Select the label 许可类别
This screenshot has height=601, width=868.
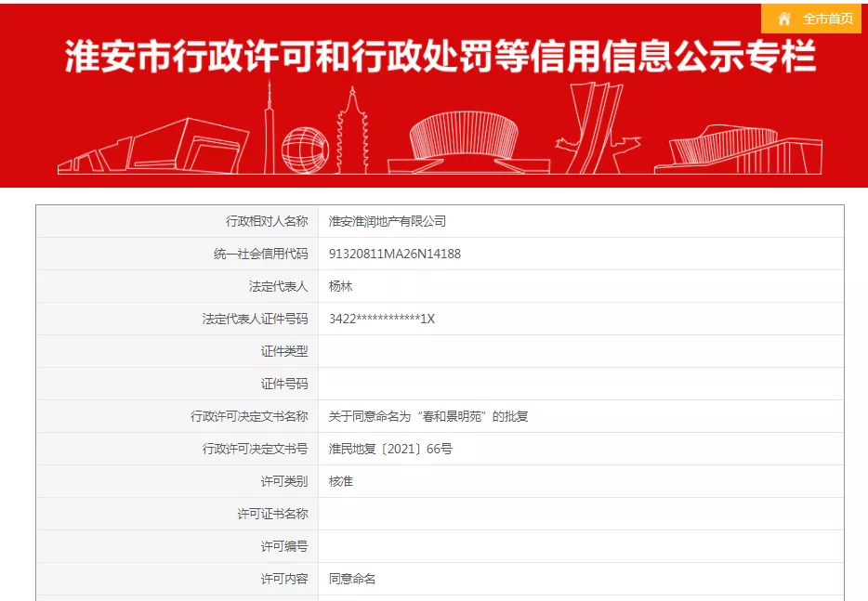pyautogui.click(x=284, y=481)
